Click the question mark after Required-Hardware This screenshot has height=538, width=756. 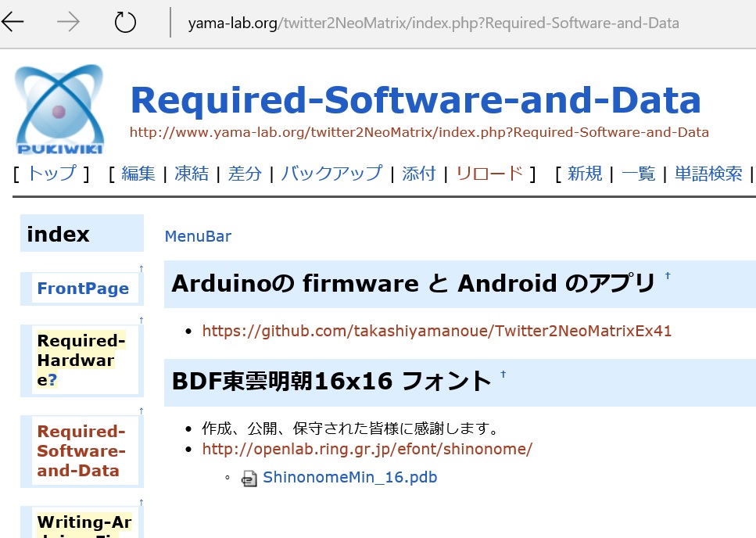pos(52,380)
